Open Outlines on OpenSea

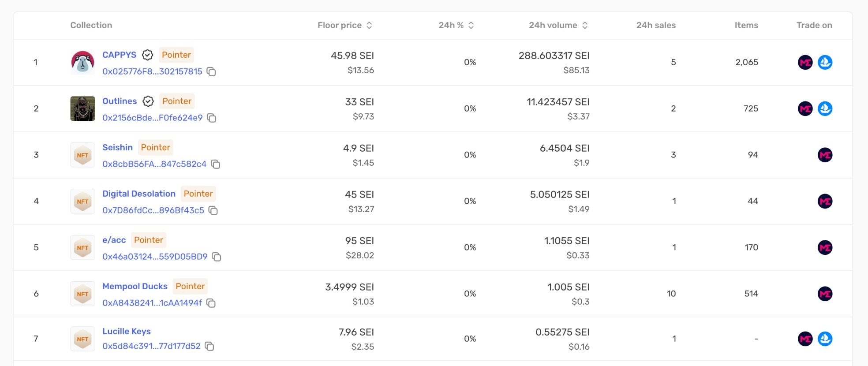(825, 108)
